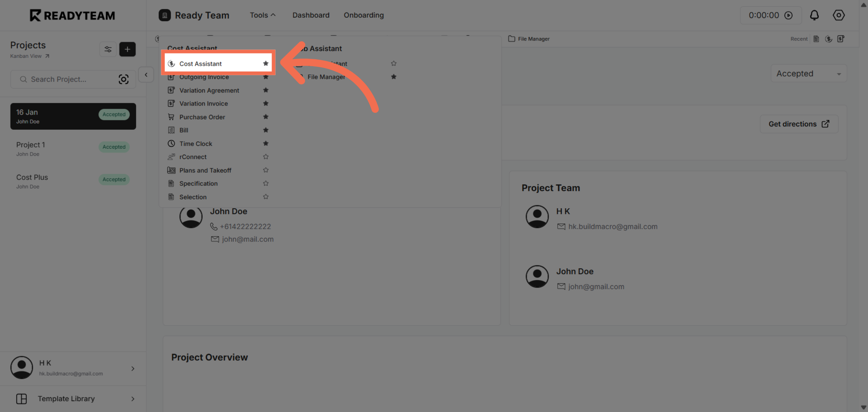Toggle the favorite star on Variation Invoice
The height and width of the screenshot is (412, 868).
[266, 103]
